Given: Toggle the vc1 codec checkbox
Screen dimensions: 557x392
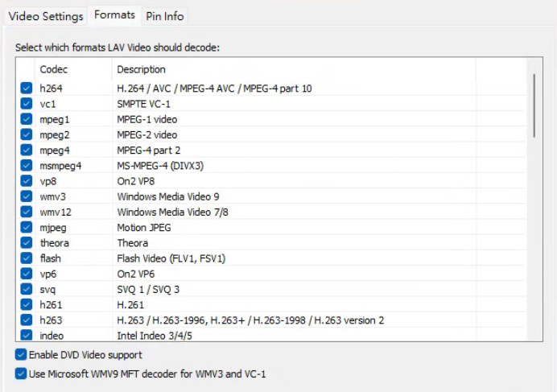Looking at the screenshot, I should coord(27,104).
